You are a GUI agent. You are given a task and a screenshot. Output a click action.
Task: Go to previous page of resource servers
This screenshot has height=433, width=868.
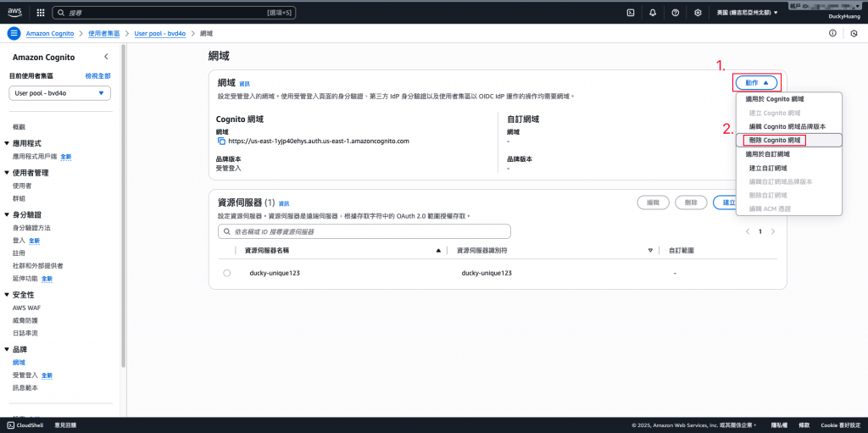coord(748,231)
